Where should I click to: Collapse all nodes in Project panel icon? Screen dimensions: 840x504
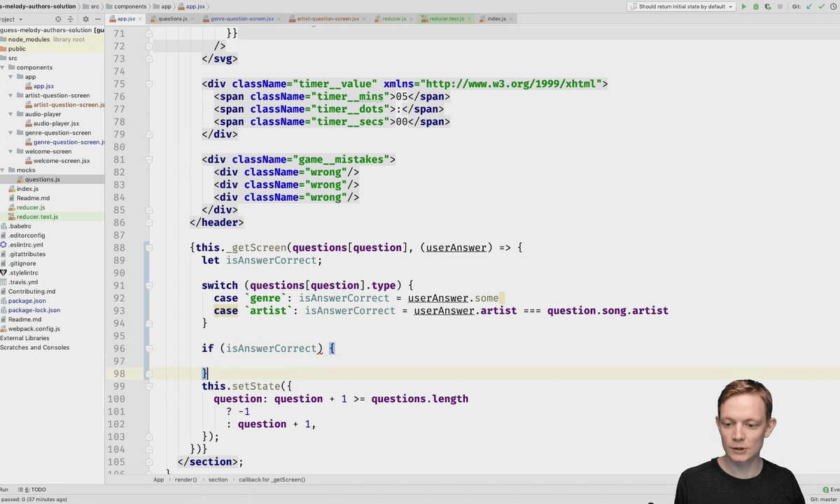tap(71, 19)
